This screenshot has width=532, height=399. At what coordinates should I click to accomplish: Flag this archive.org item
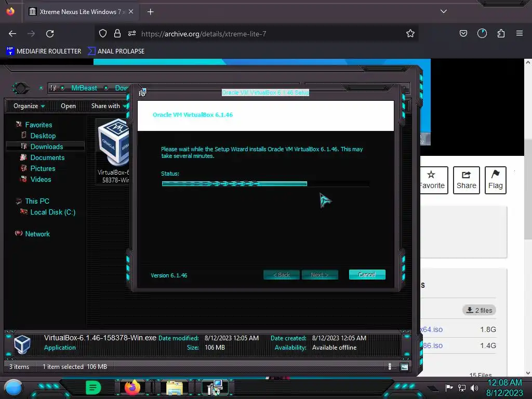(495, 180)
